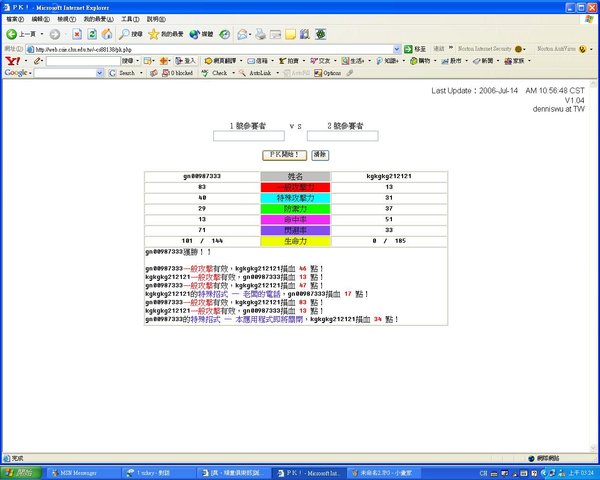Click the 'Last Update' timestamp text
Screen dimensions: 600x480
tap(508, 91)
